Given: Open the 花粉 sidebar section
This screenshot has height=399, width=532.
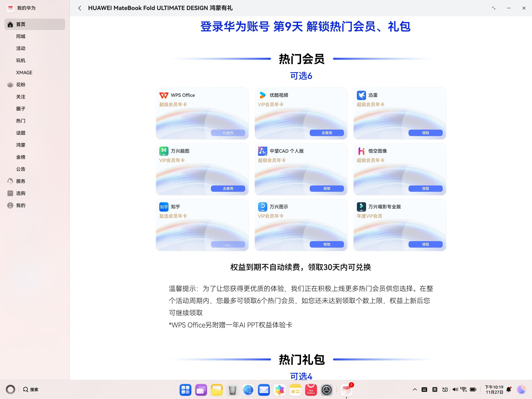Looking at the screenshot, I should (x=21, y=85).
